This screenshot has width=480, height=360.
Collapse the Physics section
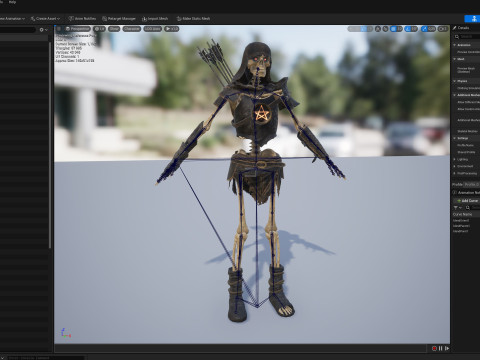click(x=455, y=81)
